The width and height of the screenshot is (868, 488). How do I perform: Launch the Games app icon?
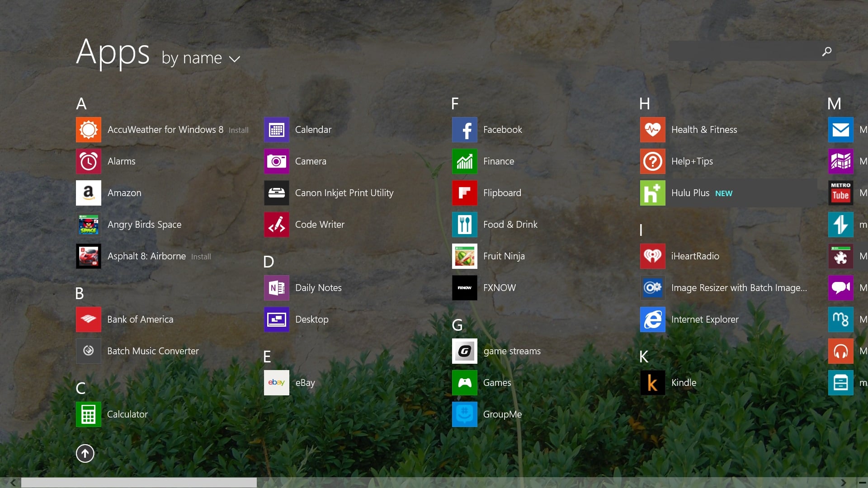pyautogui.click(x=465, y=383)
